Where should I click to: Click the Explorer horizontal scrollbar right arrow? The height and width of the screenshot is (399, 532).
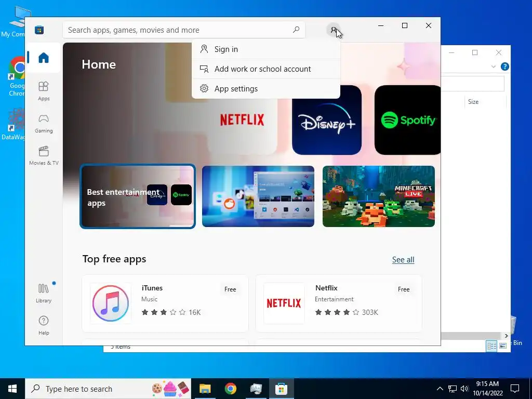506,336
